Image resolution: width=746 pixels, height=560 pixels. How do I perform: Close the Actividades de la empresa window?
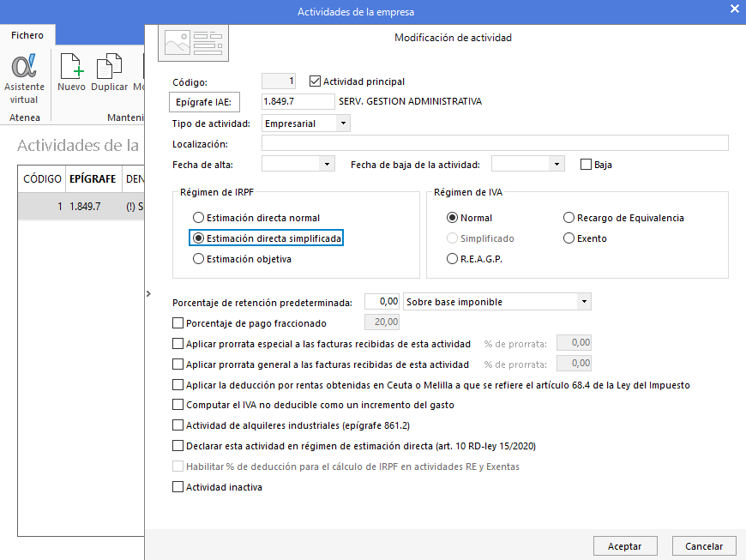tap(735, 9)
